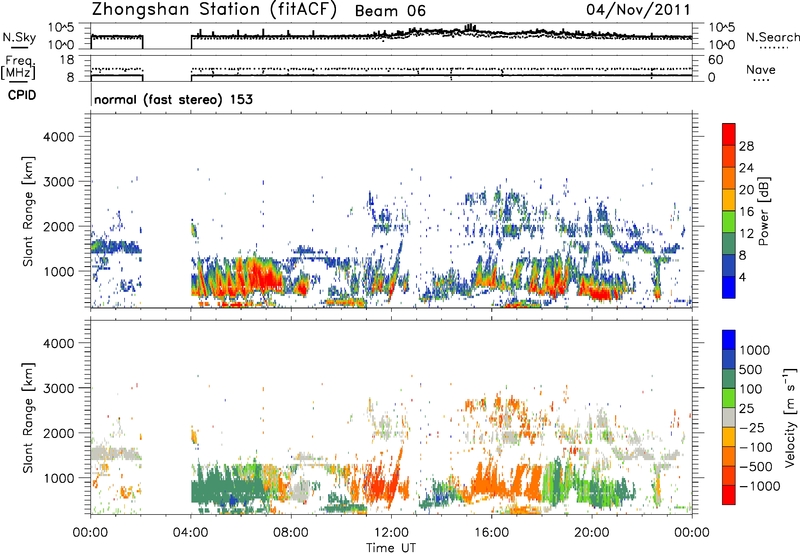Screen dimensions: 800x554
Task: Click the '-1000' value on Velocity scale
Action: pos(759,486)
